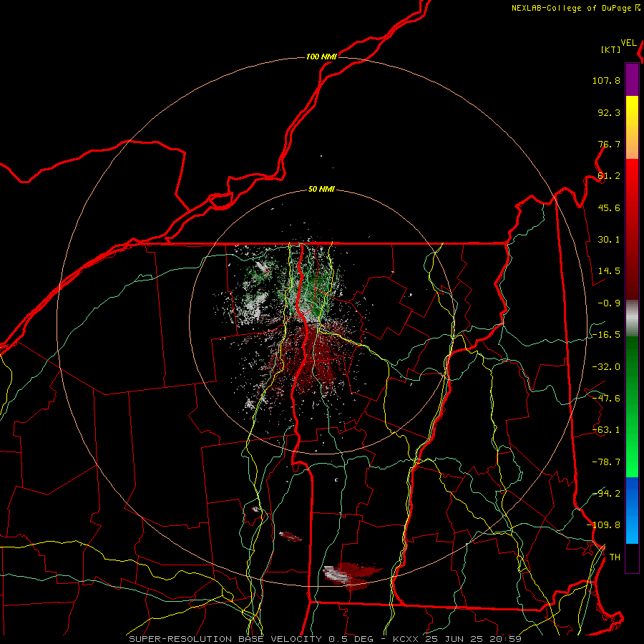Screen dimensions: 644x644
Task: Click the -78.7 velocity scale label
Action: (x=606, y=462)
